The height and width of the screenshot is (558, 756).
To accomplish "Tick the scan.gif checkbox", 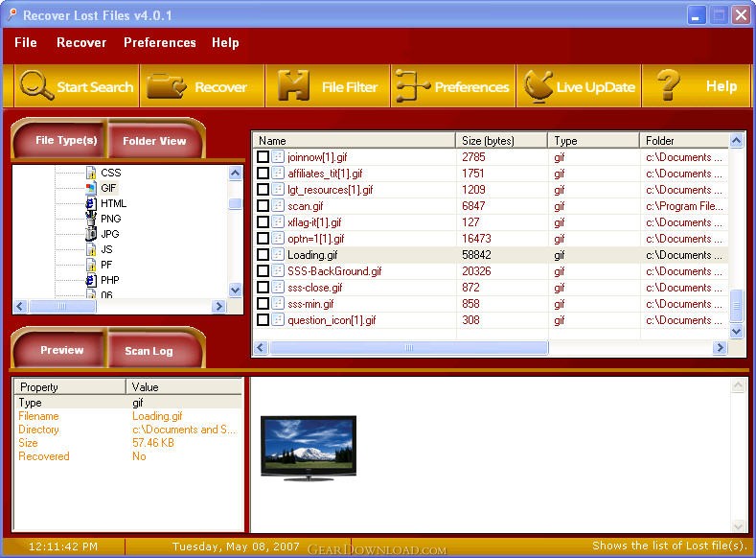I will 263,206.
